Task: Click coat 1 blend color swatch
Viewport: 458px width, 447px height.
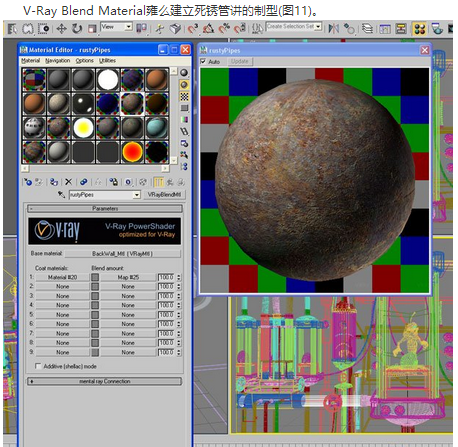Action: point(95,277)
